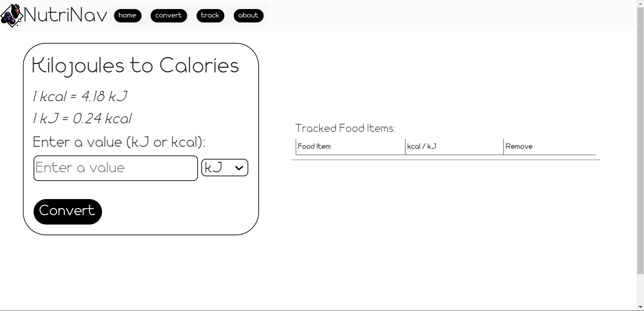
Task: Open the kJ unit dropdown
Action: [x=224, y=168]
